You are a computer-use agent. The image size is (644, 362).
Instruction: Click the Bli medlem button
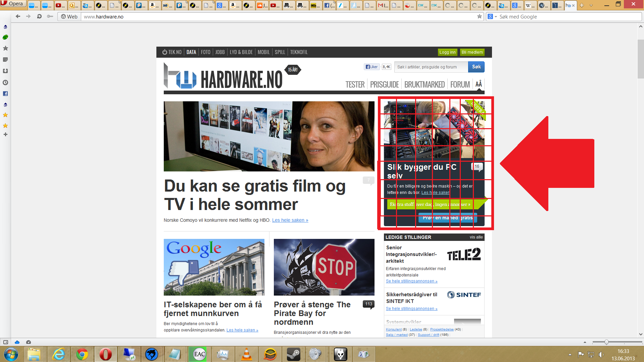(472, 52)
